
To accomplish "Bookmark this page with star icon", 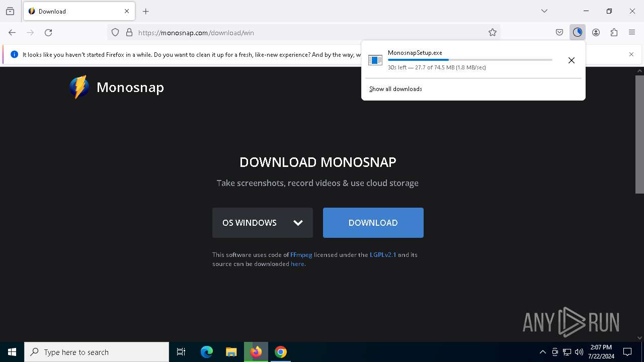I will (x=493, y=33).
